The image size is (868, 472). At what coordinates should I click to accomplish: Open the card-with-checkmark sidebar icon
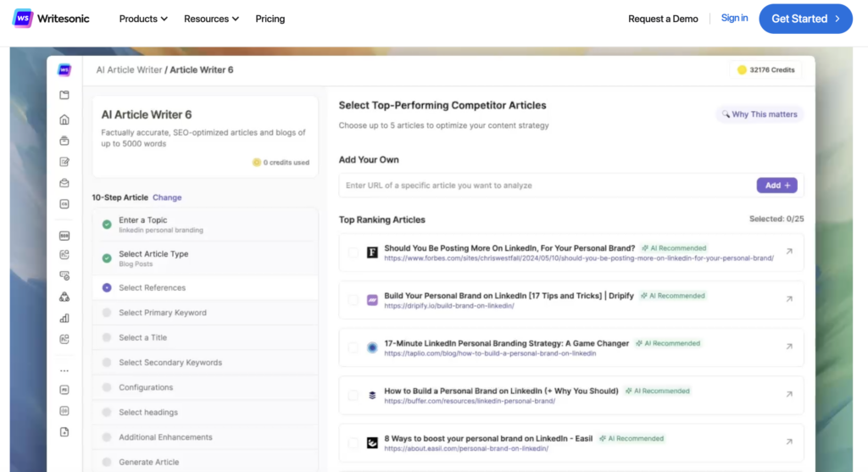(x=64, y=275)
